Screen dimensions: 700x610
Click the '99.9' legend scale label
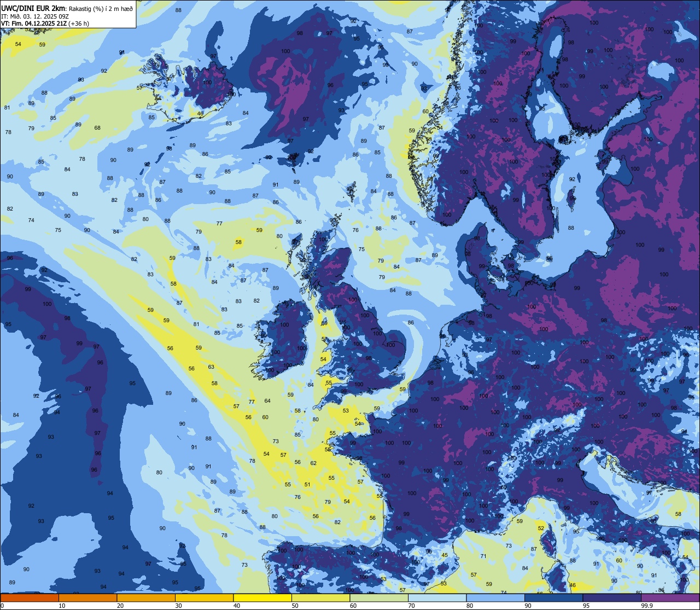pyautogui.click(x=646, y=606)
